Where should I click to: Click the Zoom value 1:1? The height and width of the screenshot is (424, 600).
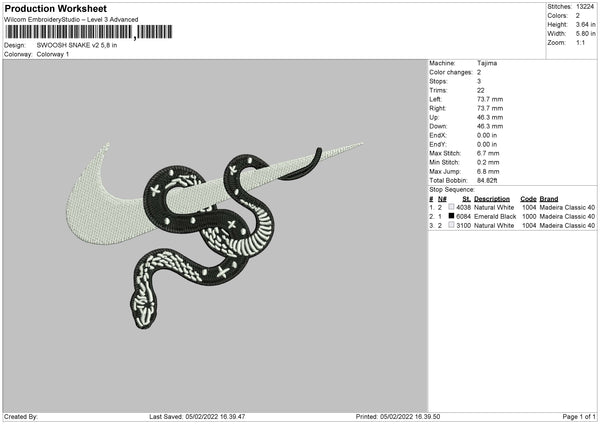click(580, 43)
